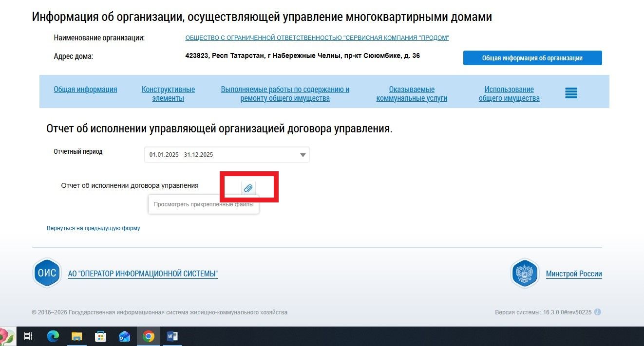Open Microsoft Edge from the taskbar
Image resolution: width=644 pixels, height=346 pixels.
tap(53, 336)
